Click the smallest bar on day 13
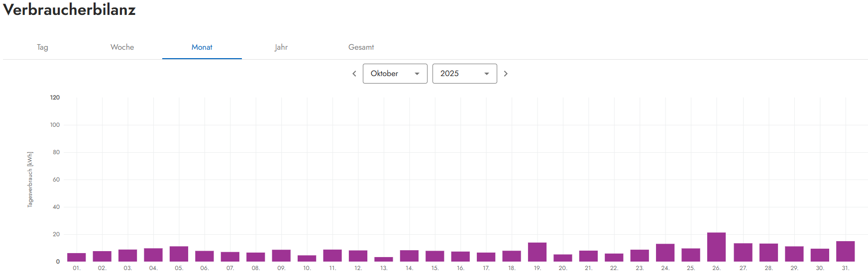 pyautogui.click(x=384, y=259)
